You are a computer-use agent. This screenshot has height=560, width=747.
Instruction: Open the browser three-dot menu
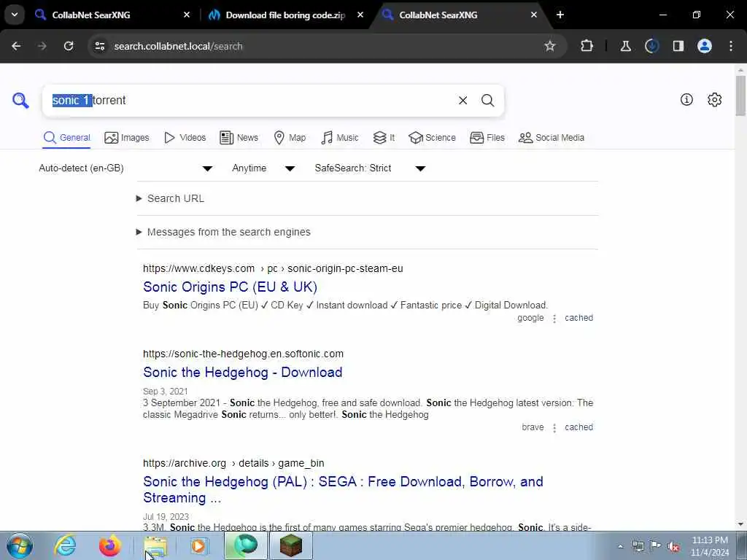click(x=731, y=46)
